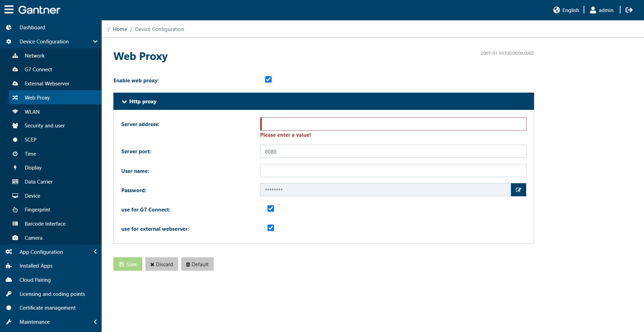Open Cloud Pairing menu item
This screenshot has height=332, width=644.
51,280
